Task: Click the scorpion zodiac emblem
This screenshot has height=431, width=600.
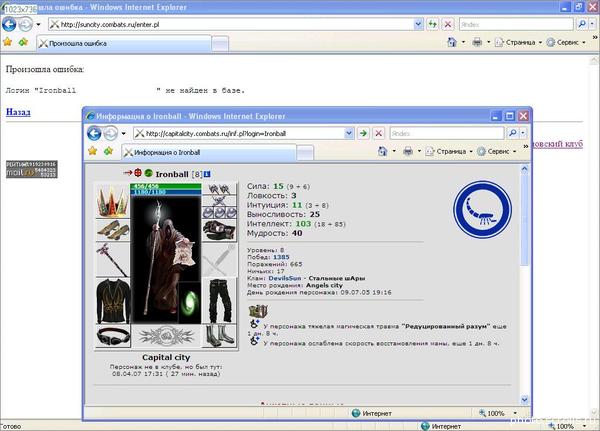Action: (x=483, y=209)
